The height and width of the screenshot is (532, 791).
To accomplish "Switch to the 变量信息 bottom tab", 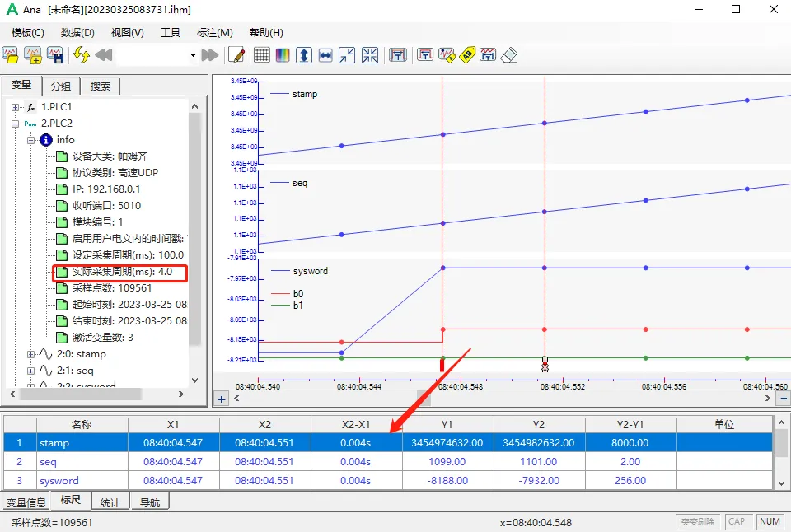I will pos(26,502).
